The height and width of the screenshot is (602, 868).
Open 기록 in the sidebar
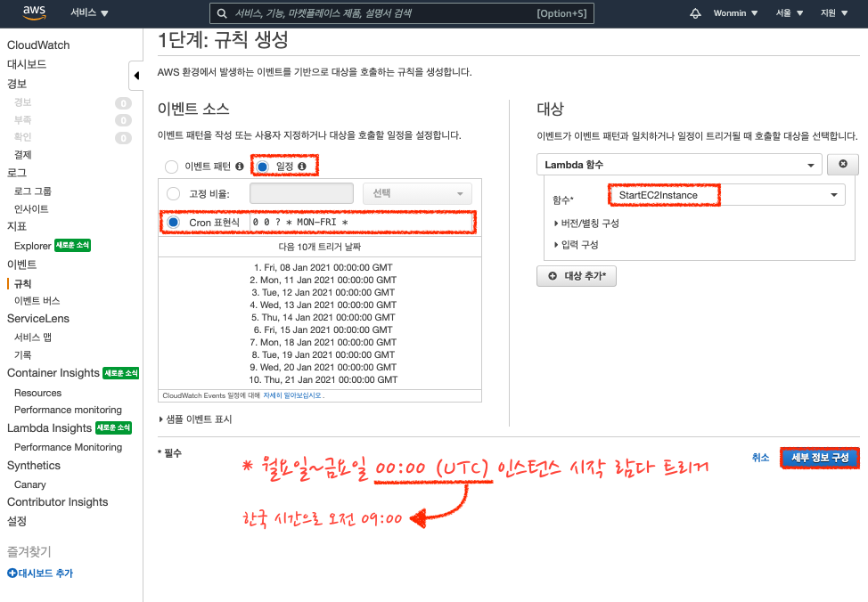click(22, 355)
